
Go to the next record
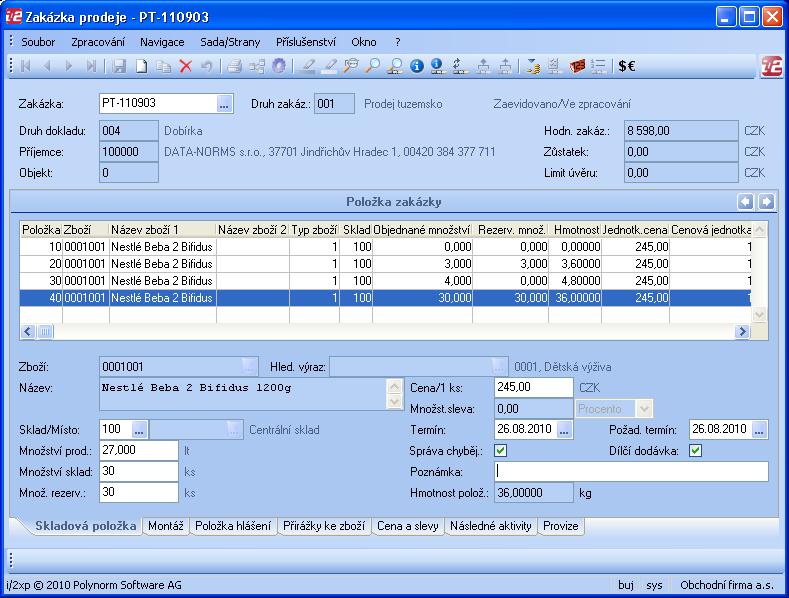[69, 66]
